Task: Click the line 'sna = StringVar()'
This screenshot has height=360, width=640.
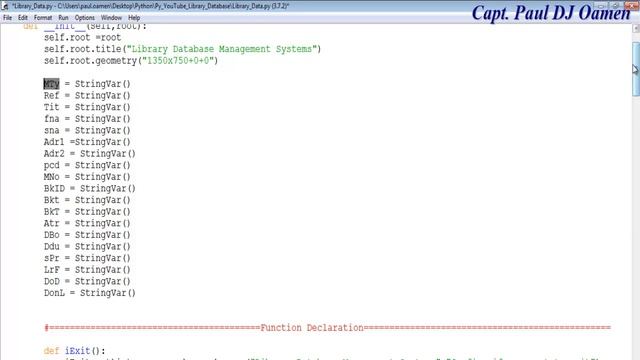Action: point(87,131)
